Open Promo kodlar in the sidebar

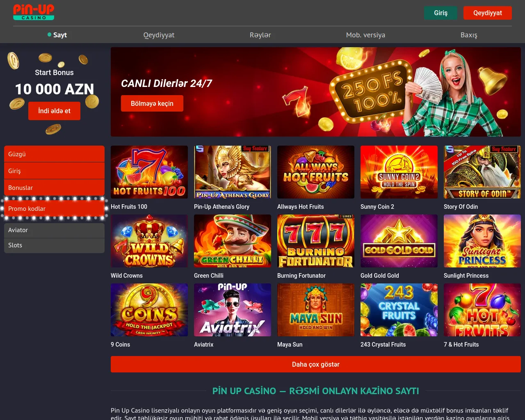pos(54,208)
